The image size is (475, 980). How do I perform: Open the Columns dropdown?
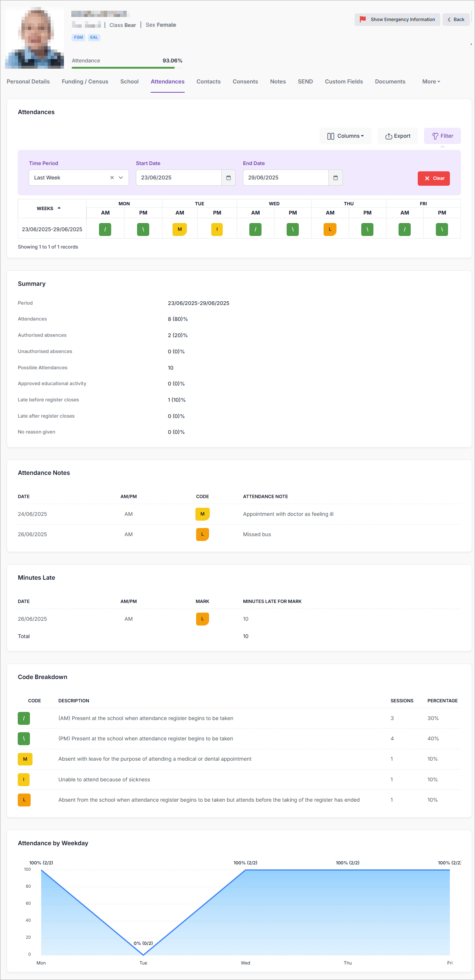pyautogui.click(x=345, y=136)
